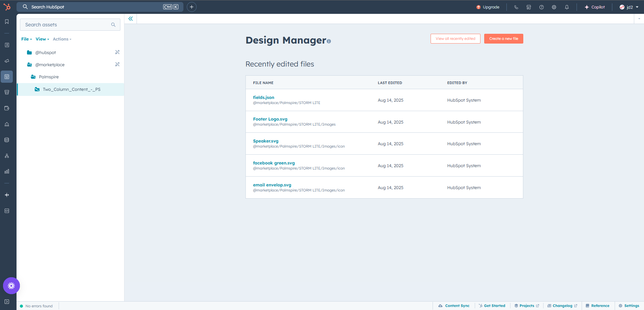This screenshot has width=644, height=310.
Task: Expand the Palmspire folder
Action: [49, 77]
